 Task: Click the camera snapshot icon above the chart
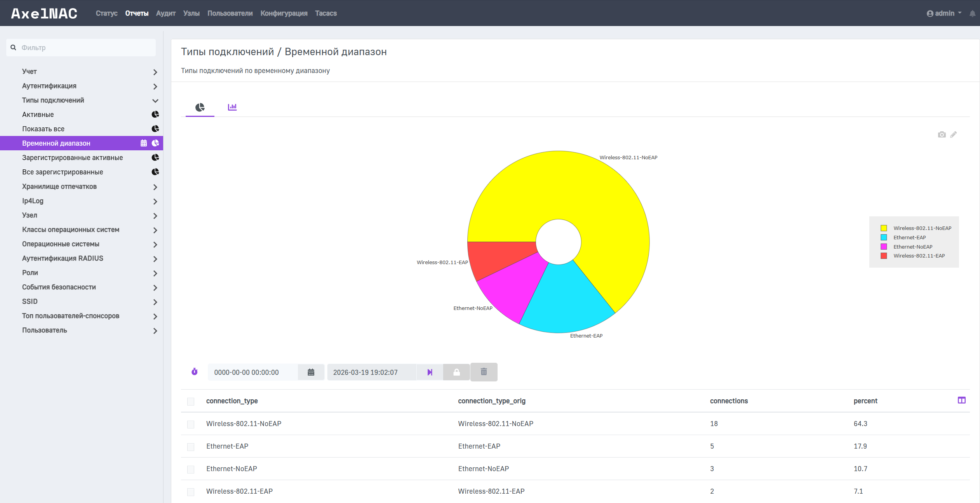tap(942, 135)
